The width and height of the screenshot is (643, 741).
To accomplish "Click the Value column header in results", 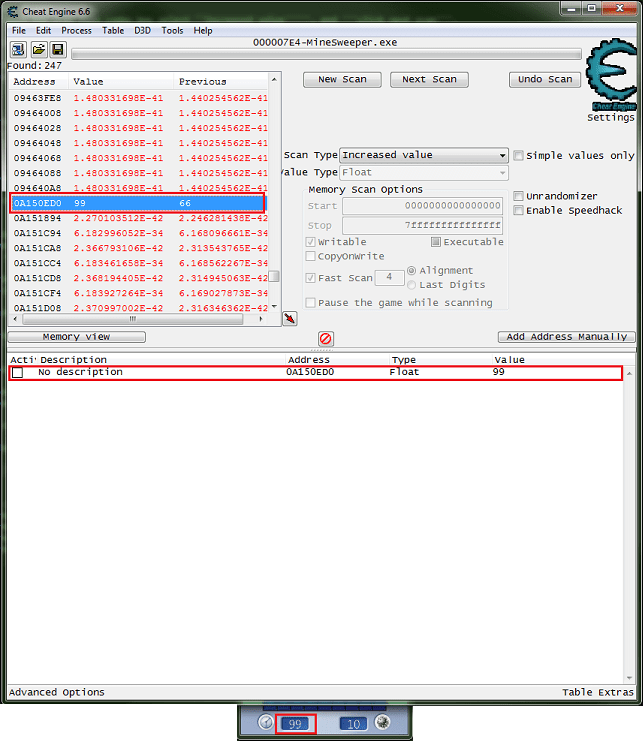I will [x=121, y=82].
